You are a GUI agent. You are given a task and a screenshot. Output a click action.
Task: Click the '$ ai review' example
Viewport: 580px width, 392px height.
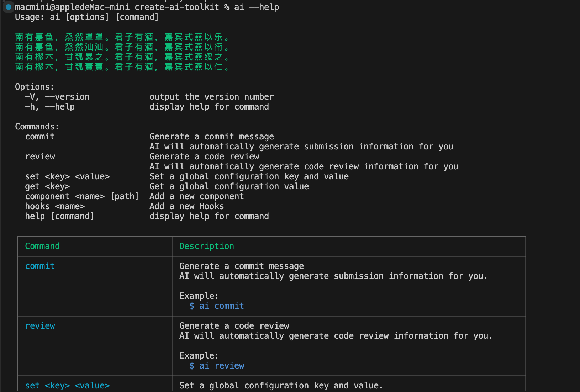point(217,366)
